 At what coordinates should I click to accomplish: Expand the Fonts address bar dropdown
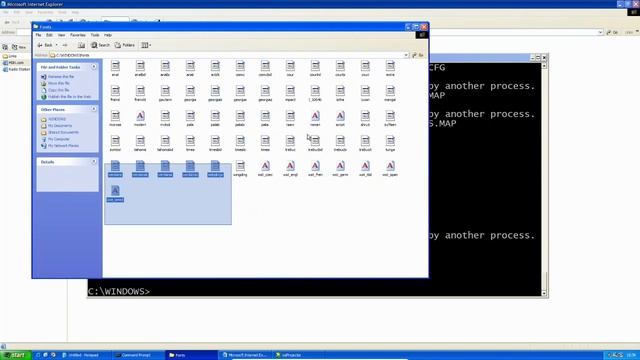pos(406,55)
